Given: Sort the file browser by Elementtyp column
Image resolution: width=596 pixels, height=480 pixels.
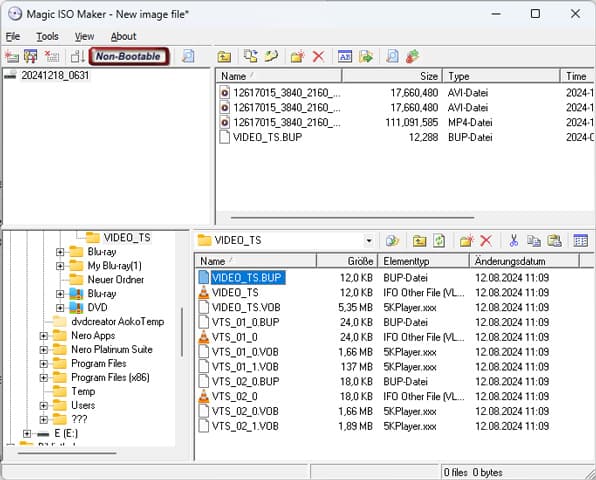Looking at the screenshot, I should click(x=423, y=261).
